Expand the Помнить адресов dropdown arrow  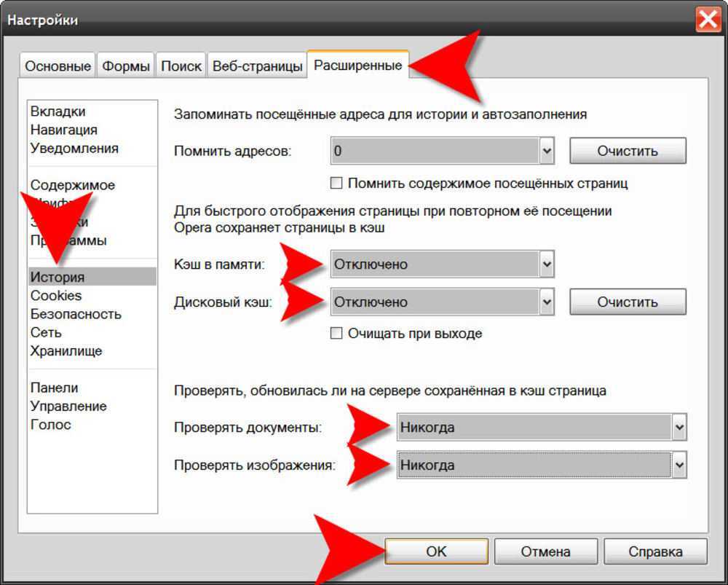pos(547,151)
